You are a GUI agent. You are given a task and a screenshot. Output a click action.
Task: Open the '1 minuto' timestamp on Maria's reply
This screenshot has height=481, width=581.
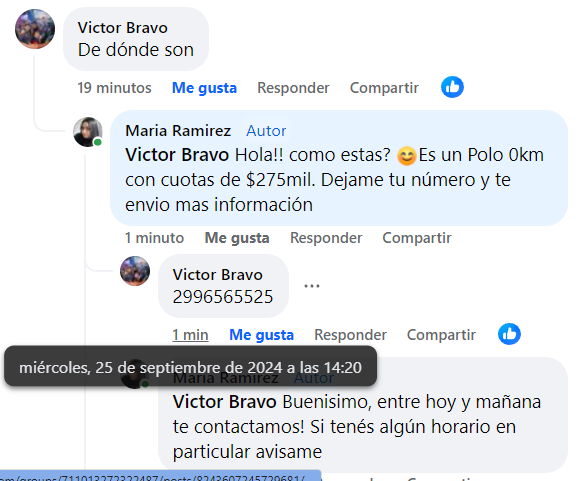[x=154, y=238]
